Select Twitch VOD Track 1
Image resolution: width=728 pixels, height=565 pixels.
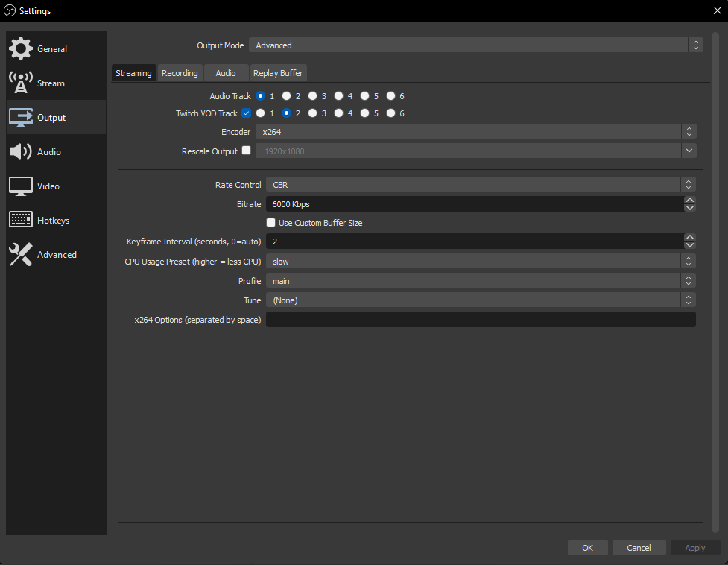261,113
